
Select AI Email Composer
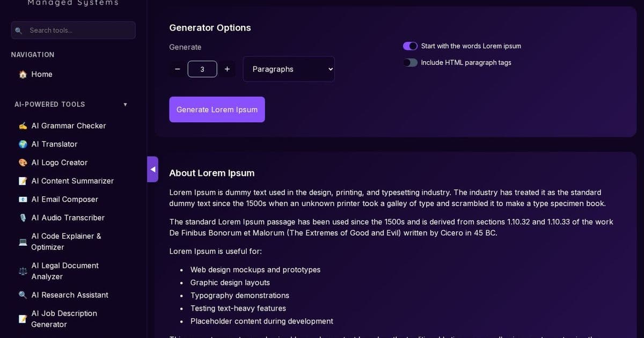click(x=64, y=199)
